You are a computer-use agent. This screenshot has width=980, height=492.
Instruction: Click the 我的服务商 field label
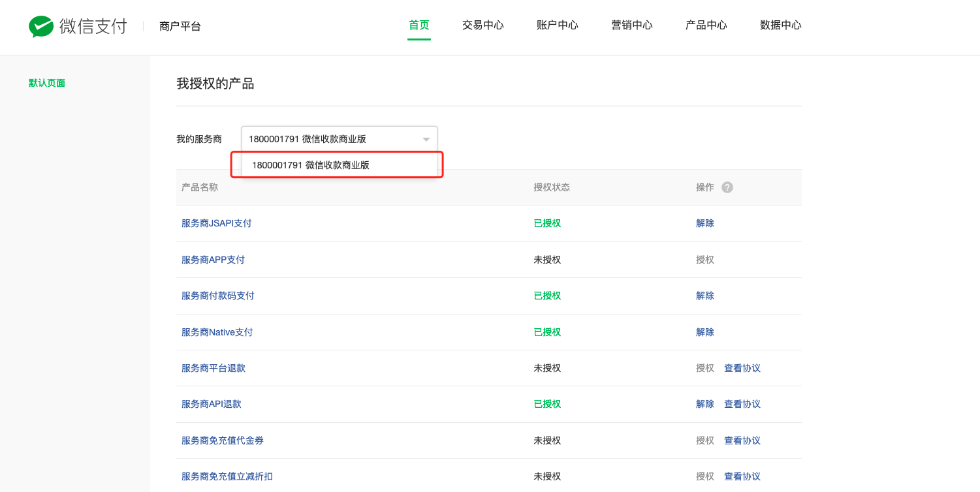coord(199,139)
